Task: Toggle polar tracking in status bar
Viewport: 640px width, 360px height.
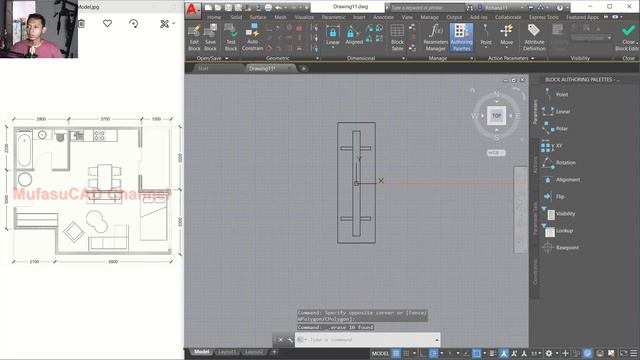Action: pyautogui.click(x=433, y=353)
